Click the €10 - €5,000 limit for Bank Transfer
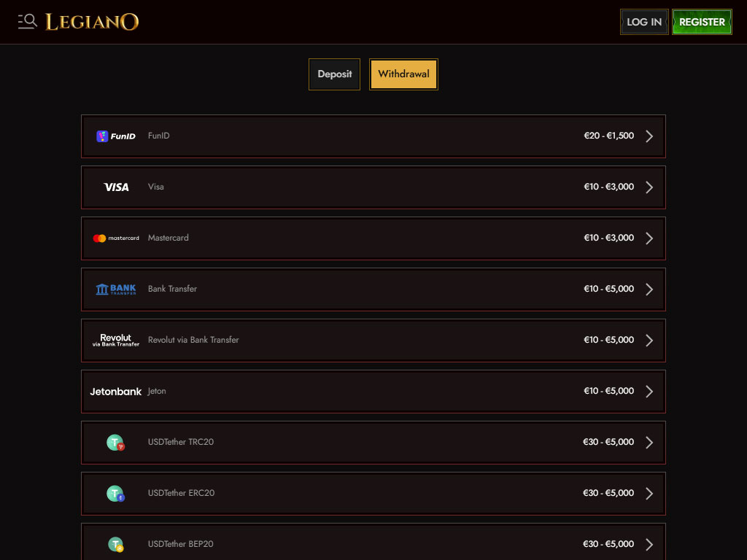The width and height of the screenshot is (747, 560). point(609,289)
